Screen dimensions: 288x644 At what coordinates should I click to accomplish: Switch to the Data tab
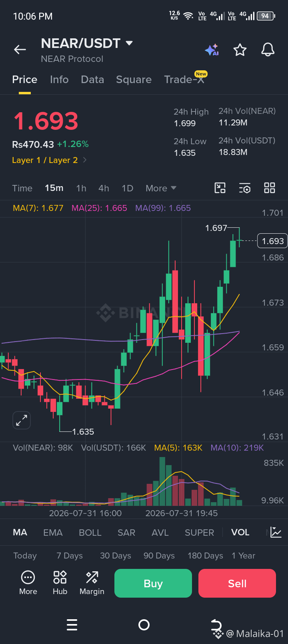pyautogui.click(x=92, y=80)
